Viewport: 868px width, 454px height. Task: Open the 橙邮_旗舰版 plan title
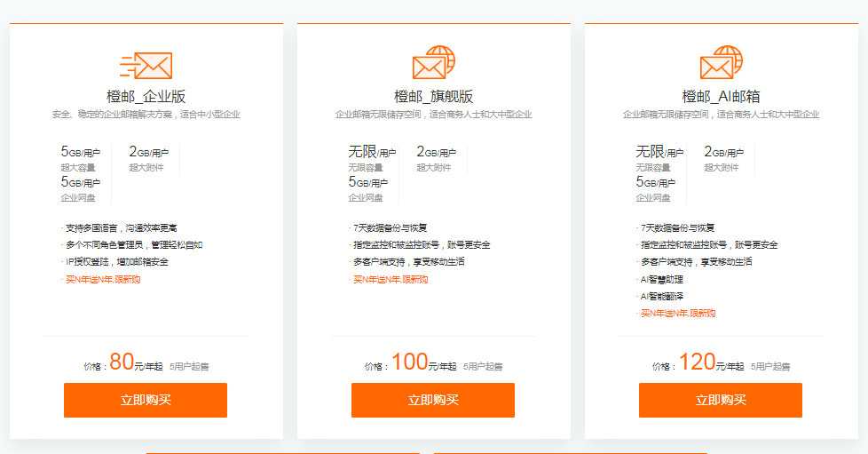[433, 97]
